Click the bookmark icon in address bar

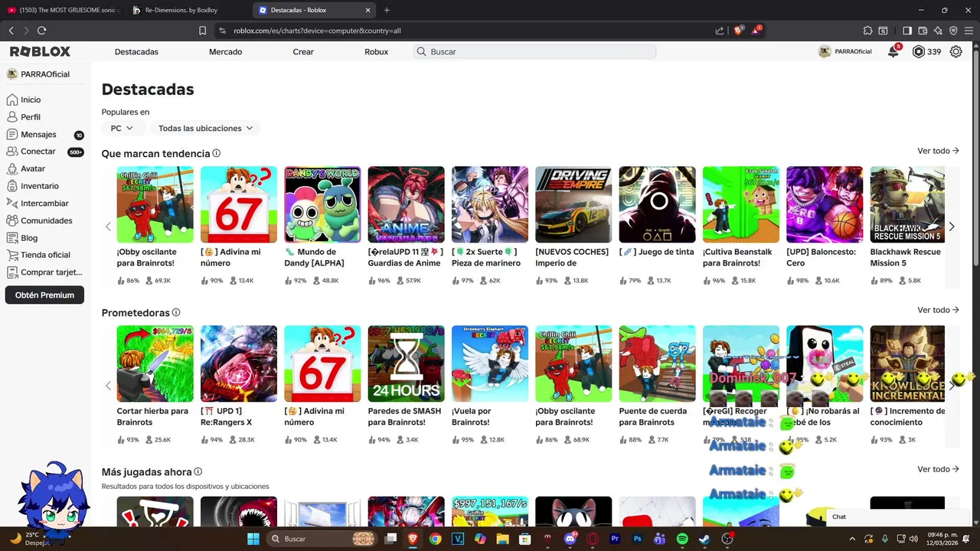tap(202, 31)
